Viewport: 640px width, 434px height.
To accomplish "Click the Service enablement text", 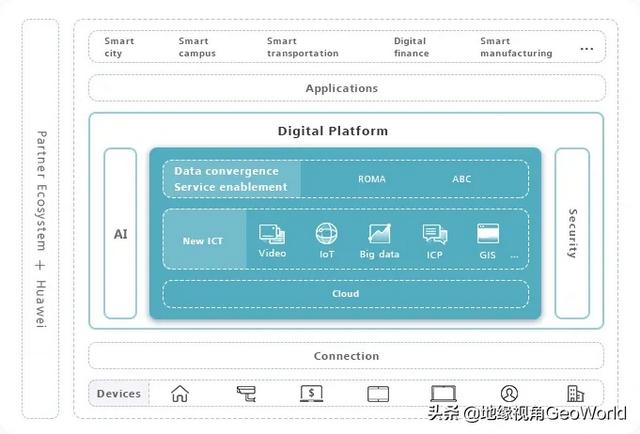I will pos(231,187).
